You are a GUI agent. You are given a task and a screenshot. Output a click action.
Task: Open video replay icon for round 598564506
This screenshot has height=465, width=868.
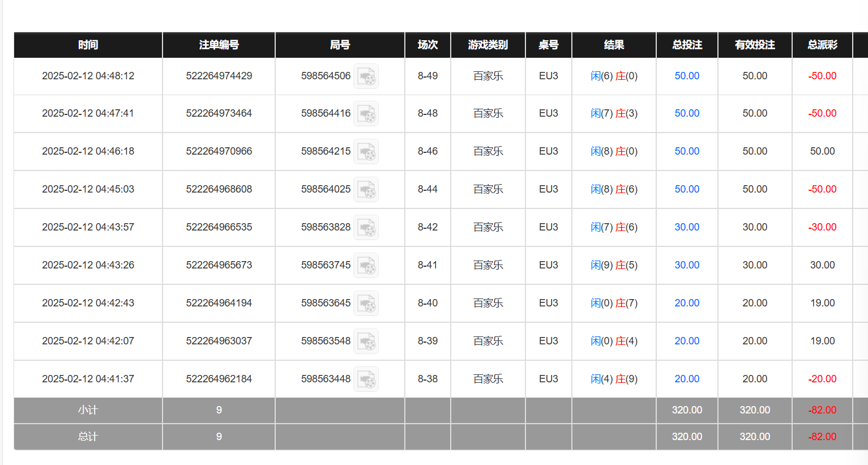coord(366,76)
